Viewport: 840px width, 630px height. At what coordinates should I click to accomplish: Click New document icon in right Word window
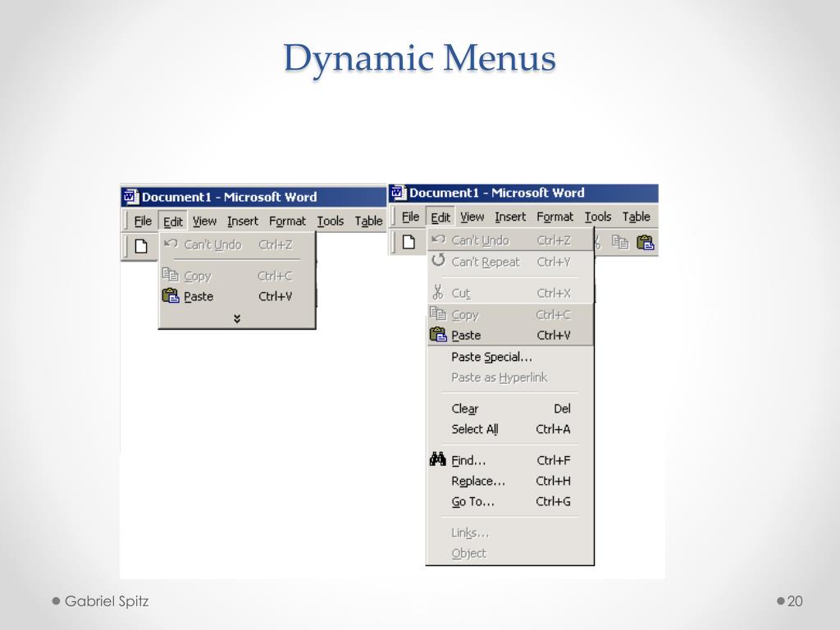pyautogui.click(x=409, y=242)
